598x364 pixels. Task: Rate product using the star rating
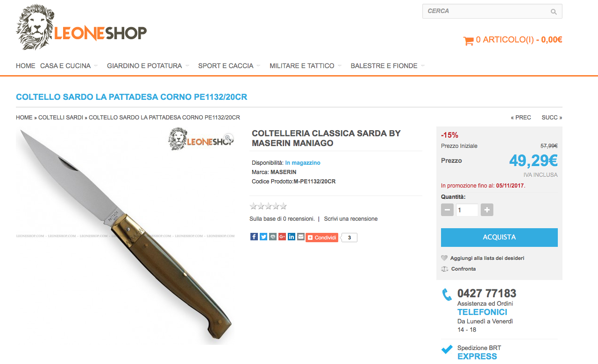tap(268, 206)
